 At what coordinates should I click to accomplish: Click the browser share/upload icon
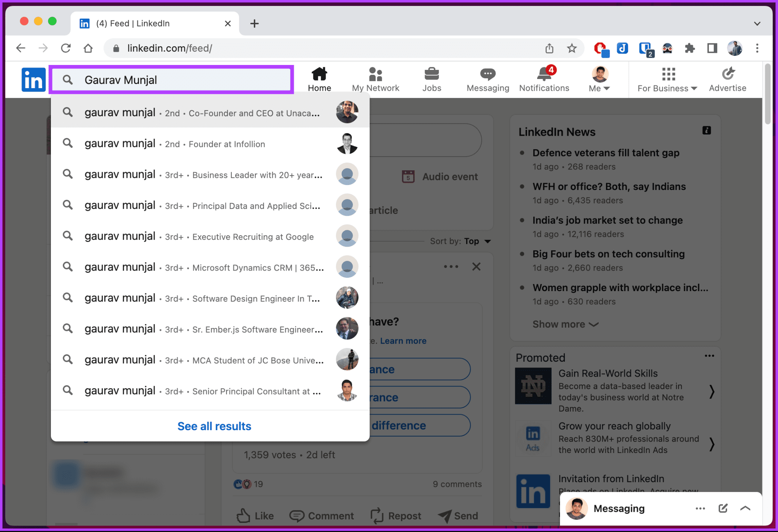(550, 48)
